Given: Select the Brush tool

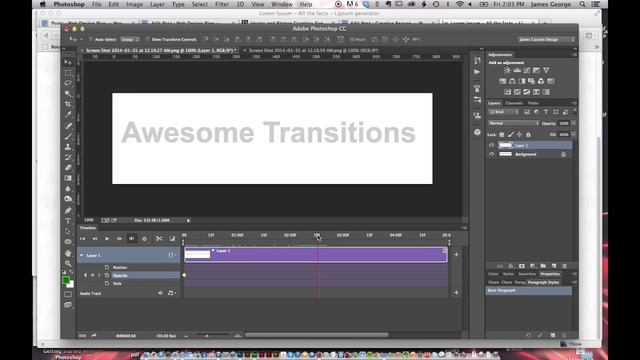Looking at the screenshot, I should (x=68, y=136).
